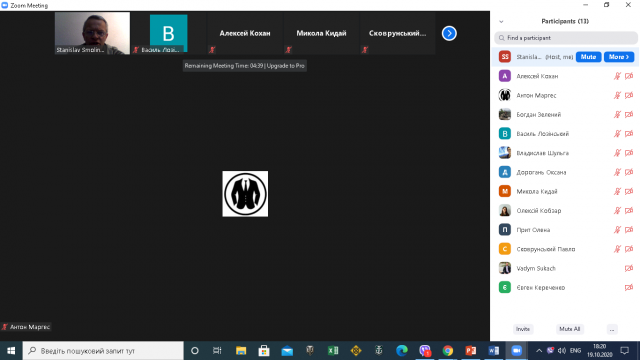Click muted microphone icon for Владислав Шульга
Viewport: 640px width, 360px height.
pyautogui.click(x=617, y=153)
